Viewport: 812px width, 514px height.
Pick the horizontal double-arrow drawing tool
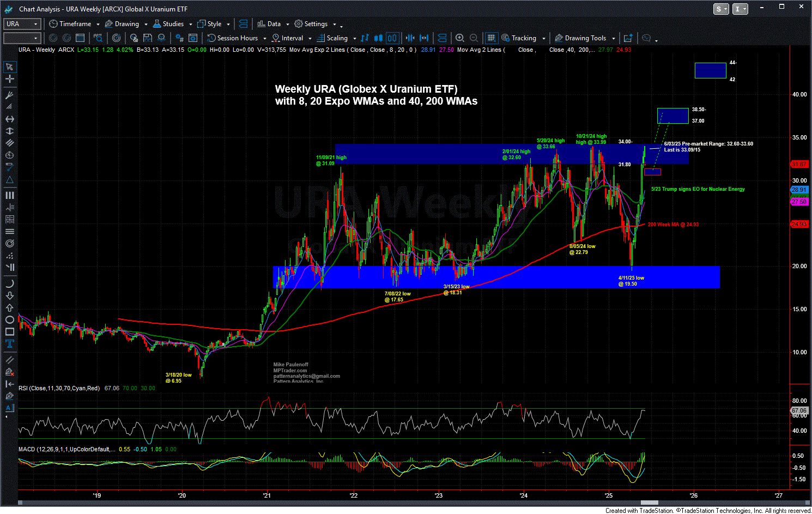point(9,119)
